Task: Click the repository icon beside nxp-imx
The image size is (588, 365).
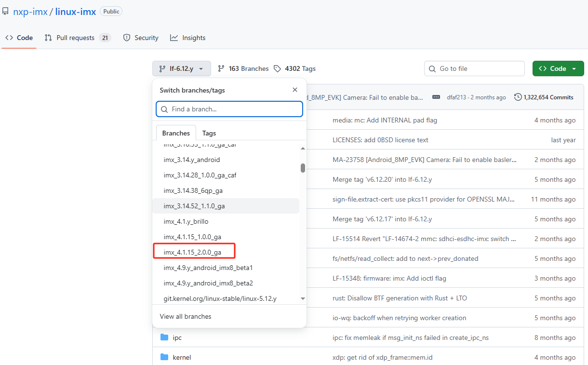Action: (x=5, y=12)
